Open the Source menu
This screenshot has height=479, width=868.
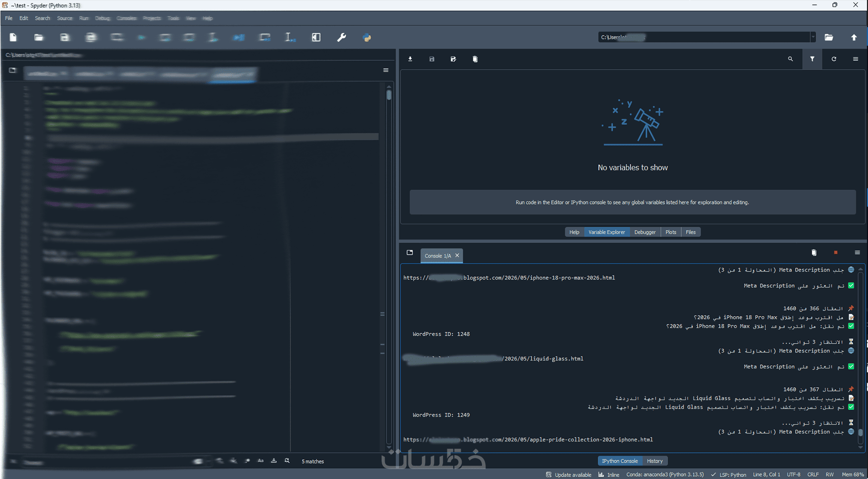point(65,18)
